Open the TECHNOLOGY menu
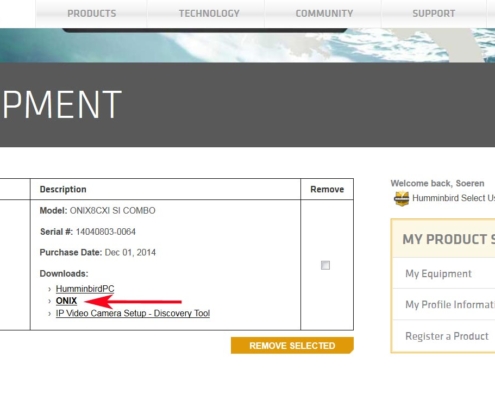 pos(209,14)
